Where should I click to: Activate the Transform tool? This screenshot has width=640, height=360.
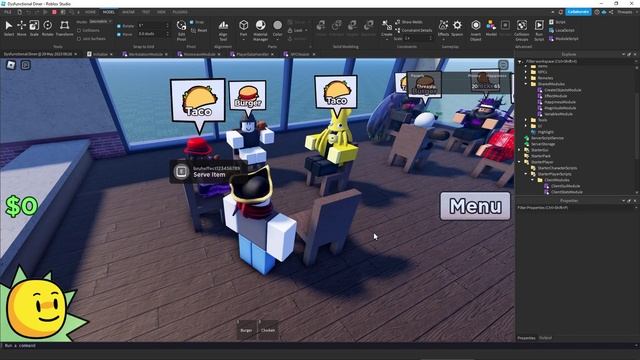tap(64, 28)
